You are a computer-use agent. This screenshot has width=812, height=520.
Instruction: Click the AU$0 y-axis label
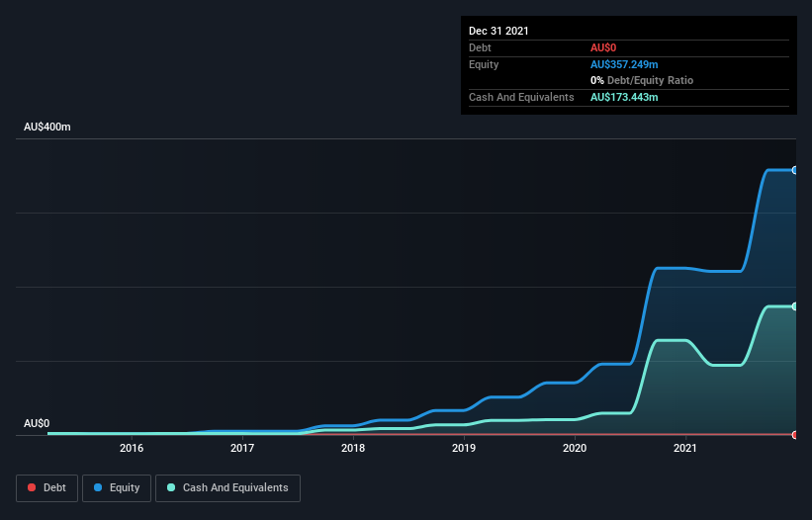point(37,423)
